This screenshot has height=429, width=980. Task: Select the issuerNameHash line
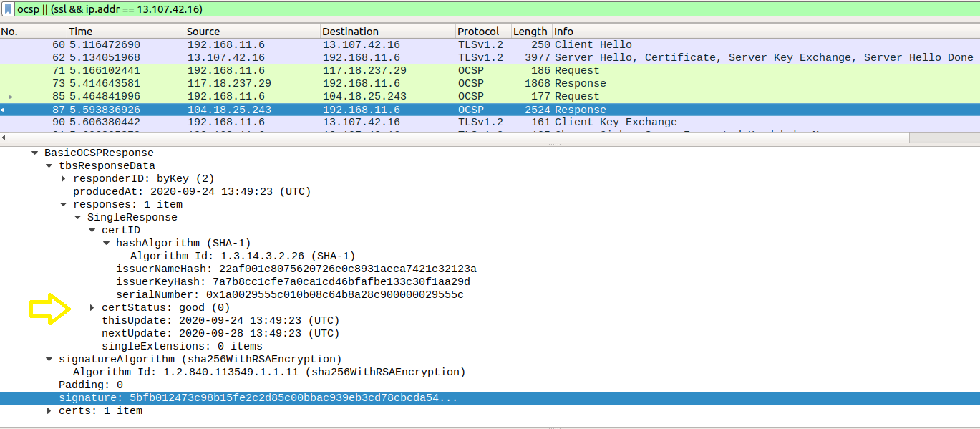tap(296, 269)
